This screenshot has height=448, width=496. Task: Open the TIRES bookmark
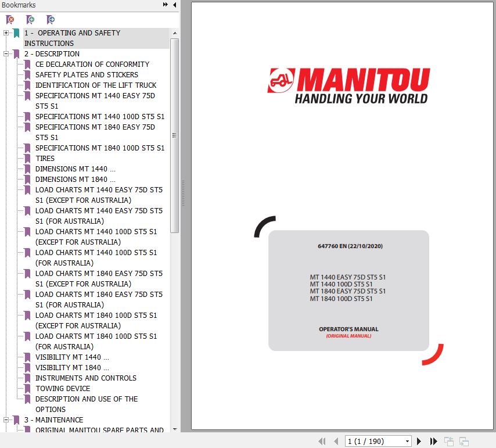45,158
